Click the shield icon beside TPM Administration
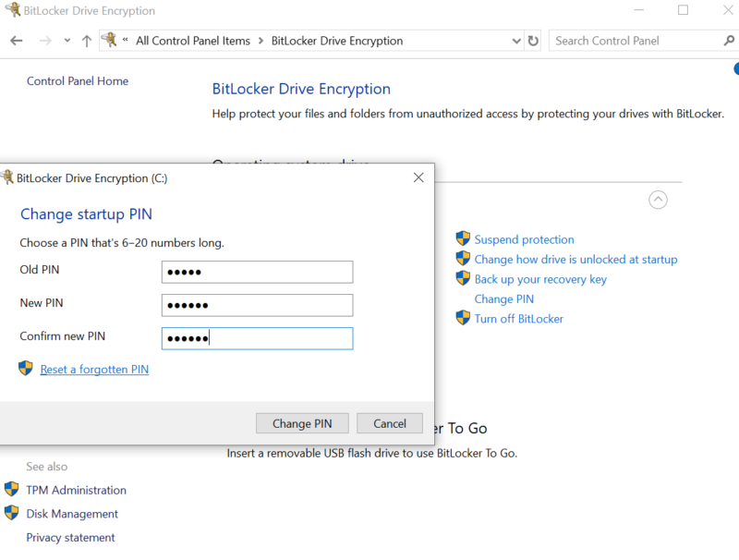The image size is (739, 560). point(12,490)
